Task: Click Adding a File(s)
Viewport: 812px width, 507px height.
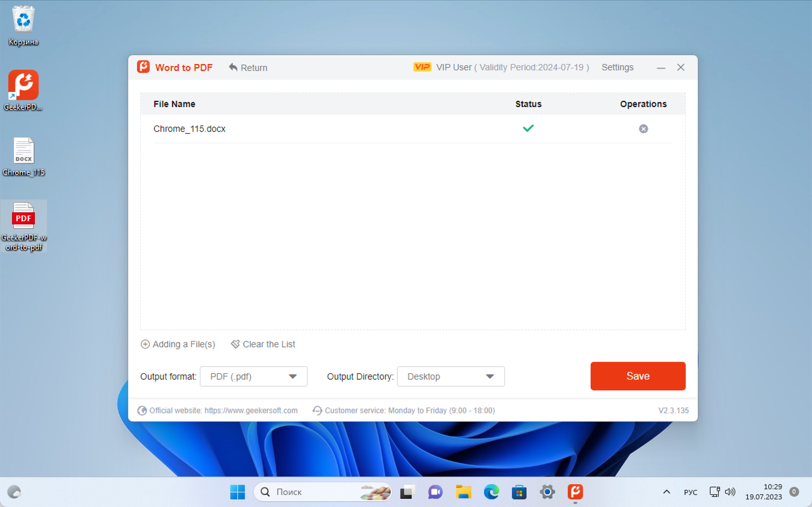Action: tap(178, 344)
